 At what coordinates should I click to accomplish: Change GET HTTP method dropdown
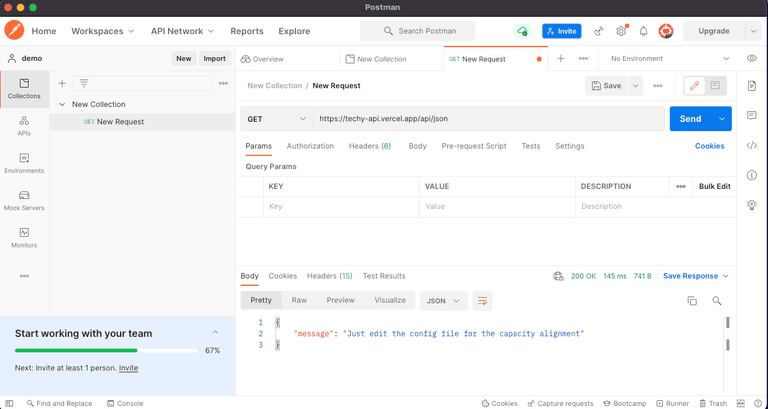point(276,119)
